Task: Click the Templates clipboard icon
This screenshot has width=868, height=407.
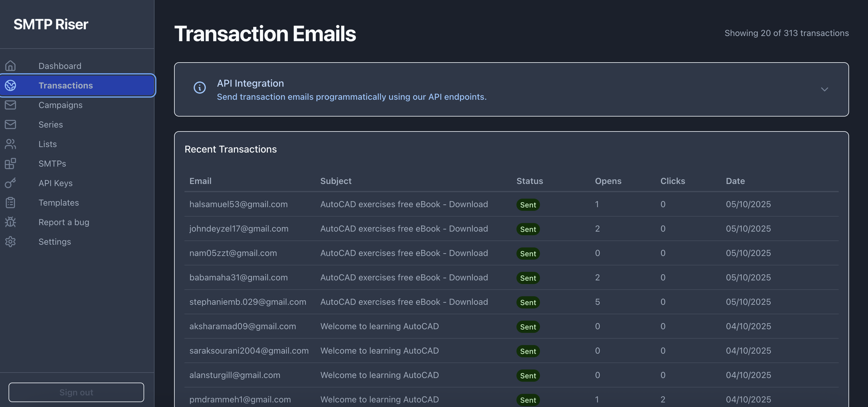Action: pyautogui.click(x=10, y=202)
